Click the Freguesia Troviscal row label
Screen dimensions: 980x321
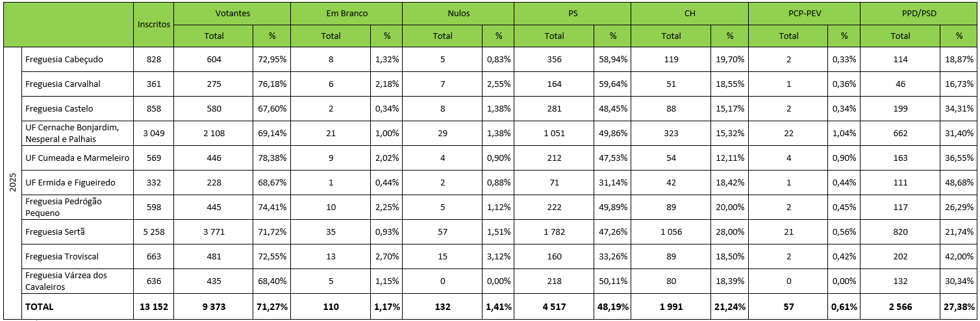[62, 256]
